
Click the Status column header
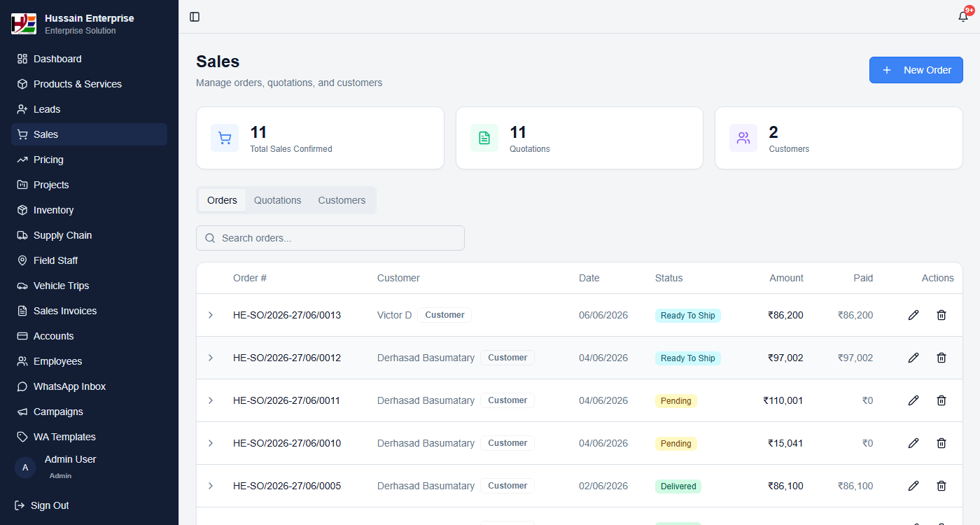point(668,278)
